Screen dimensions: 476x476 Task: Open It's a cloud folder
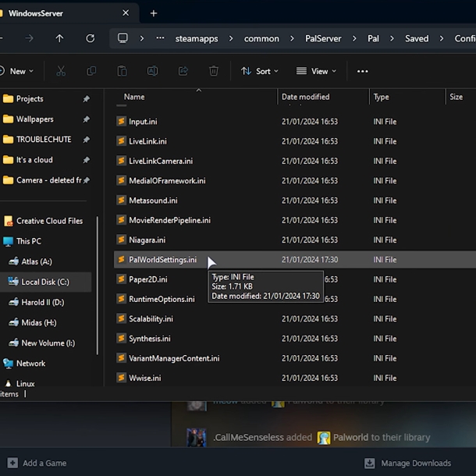tap(34, 160)
